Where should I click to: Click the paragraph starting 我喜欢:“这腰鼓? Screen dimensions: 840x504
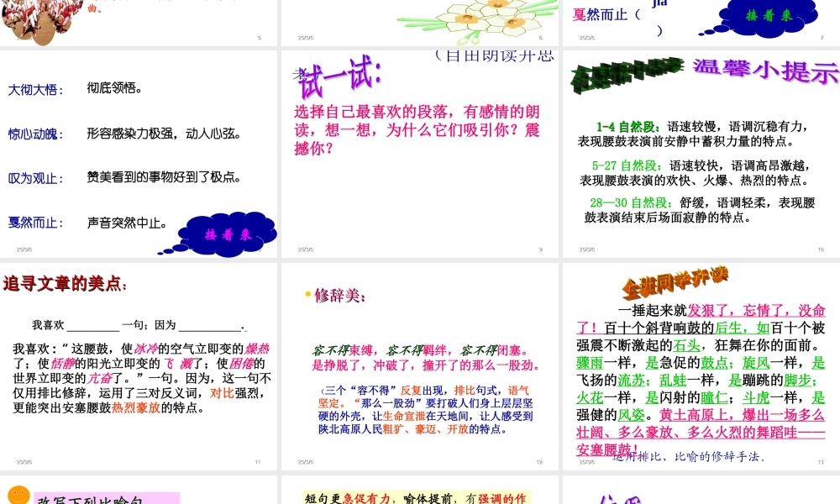click(142, 378)
